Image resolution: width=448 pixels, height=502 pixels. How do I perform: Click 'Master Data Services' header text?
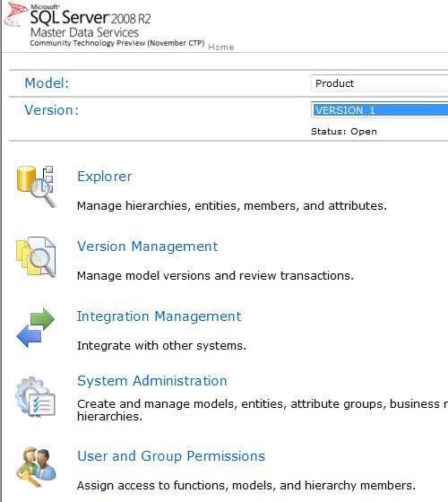84,32
